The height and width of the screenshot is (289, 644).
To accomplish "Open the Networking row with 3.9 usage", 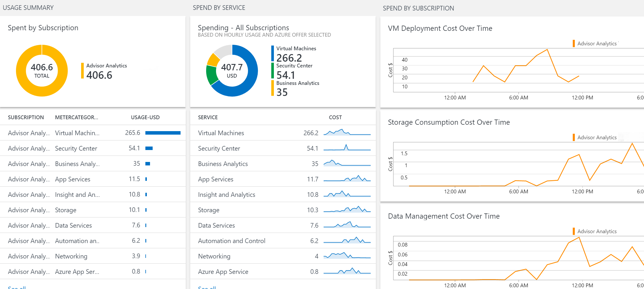I will (93, 256).
